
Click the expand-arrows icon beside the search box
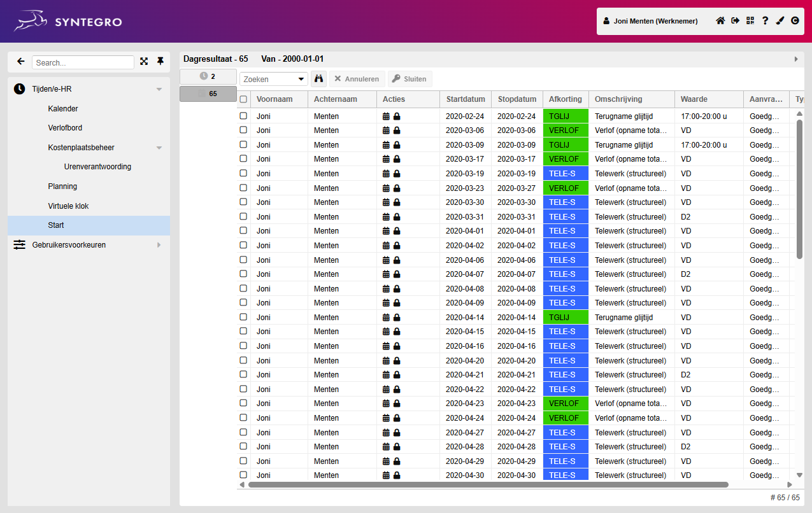click(144, 62)
